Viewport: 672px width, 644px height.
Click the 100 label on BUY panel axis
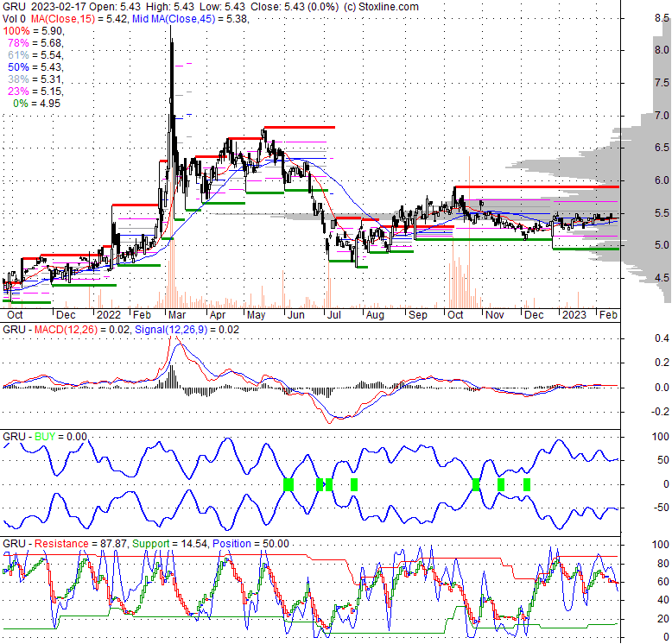(661, 436)
